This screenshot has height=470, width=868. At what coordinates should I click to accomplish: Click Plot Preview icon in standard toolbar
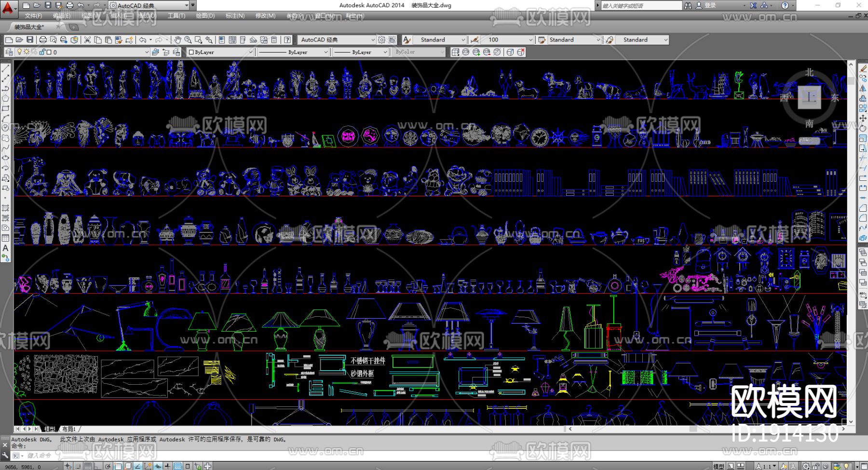click(53, 40)
